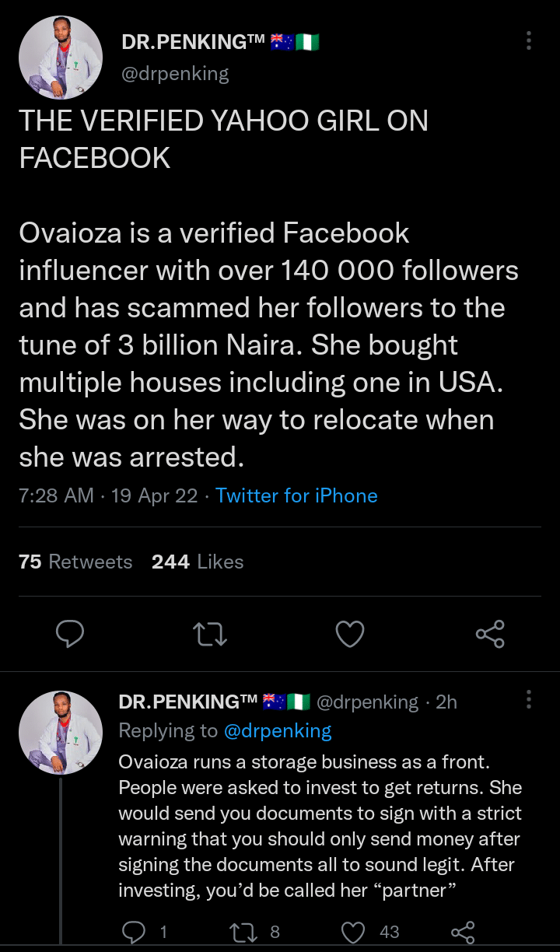
Task: Reply to the main tweet
Action: pyautogui.click(x=70, y=634)
